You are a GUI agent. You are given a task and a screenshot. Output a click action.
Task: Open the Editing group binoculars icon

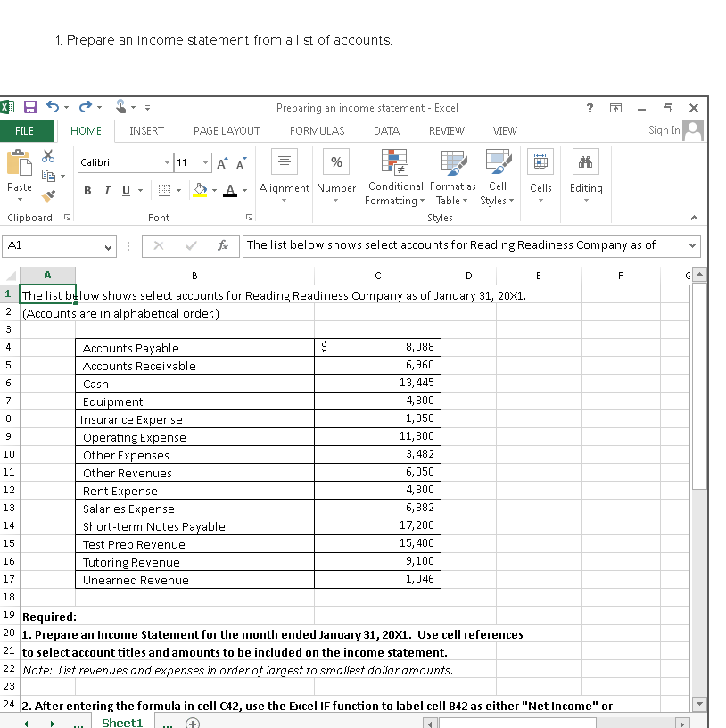[586, 163]
